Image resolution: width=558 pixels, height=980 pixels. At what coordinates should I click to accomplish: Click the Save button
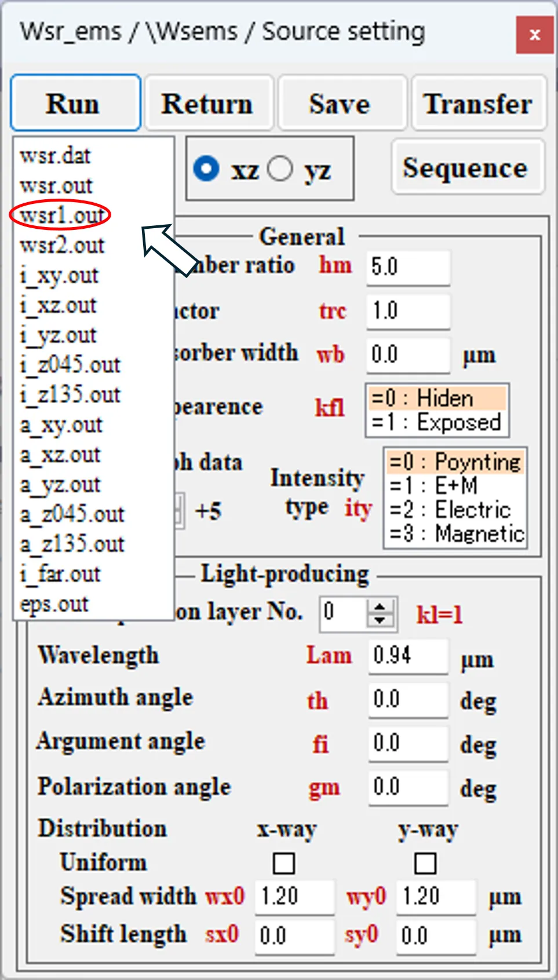tap(342, 103)
